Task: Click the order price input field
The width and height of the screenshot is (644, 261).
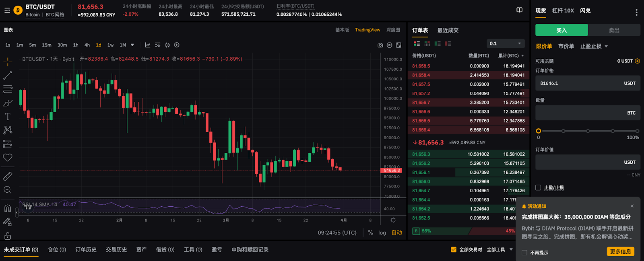Action: 588,83
